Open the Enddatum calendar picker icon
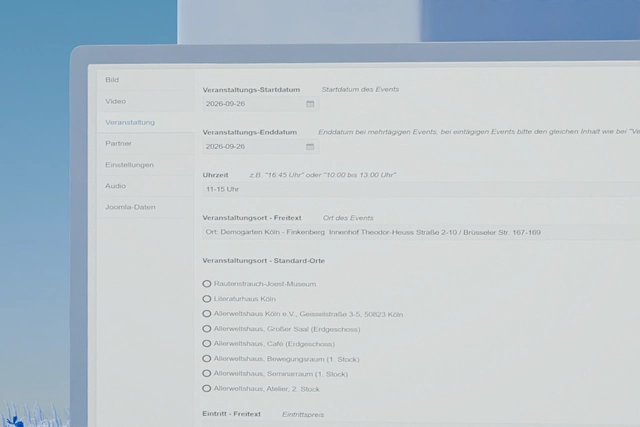Viewport: 640px width, 427px height. click(x=310, y=147)
